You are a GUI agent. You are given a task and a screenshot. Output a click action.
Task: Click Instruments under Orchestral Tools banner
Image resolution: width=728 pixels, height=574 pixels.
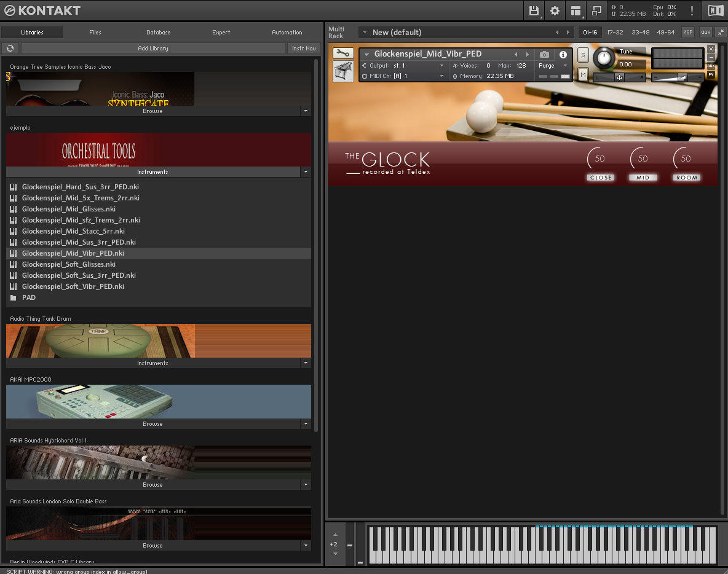click(x=153, y=172)
